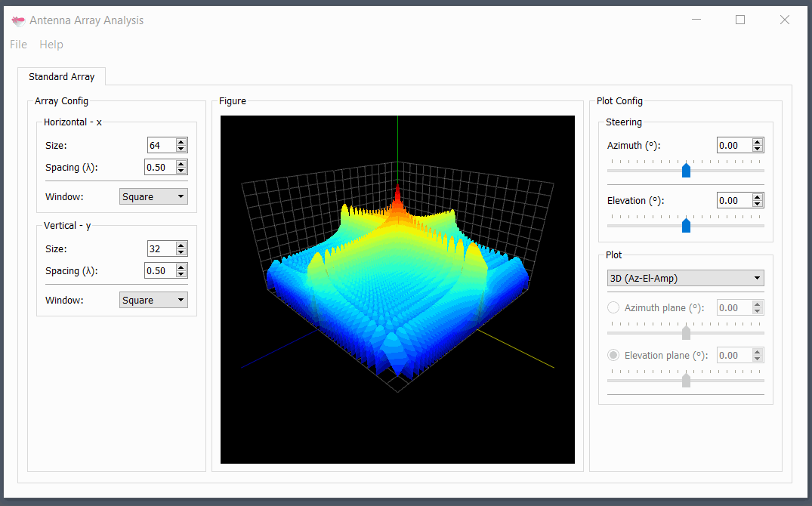Minimize the Antenna Array Analysis window
Viewport: 812px width, 506px height.
(x=696, y=20)
